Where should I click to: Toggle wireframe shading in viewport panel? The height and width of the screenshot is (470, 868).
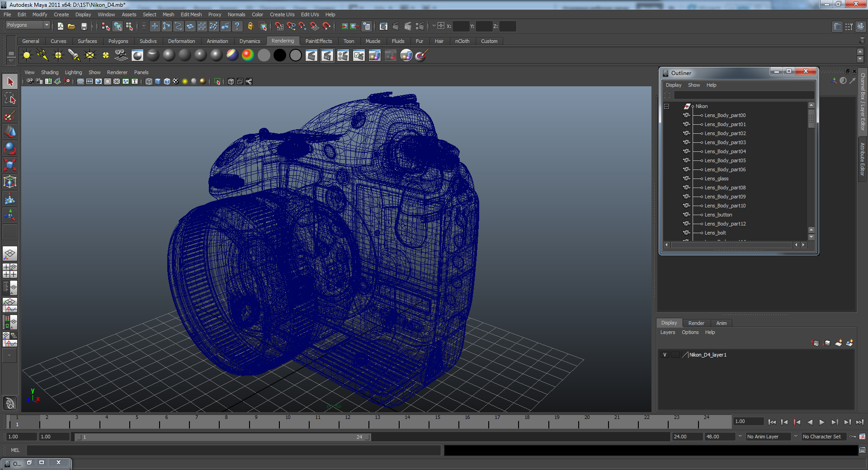pyautogui.click(x=149, y=81)
